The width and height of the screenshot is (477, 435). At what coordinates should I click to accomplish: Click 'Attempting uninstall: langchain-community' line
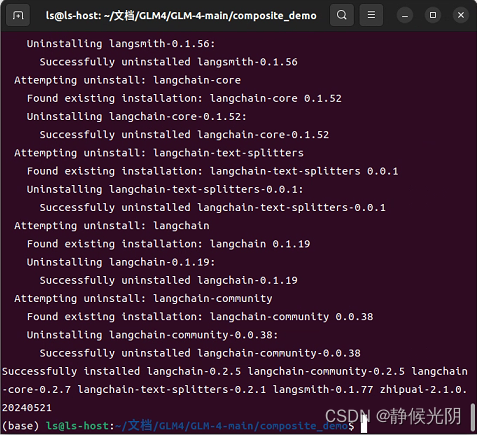pyautogui.click(x=143, y=299)
